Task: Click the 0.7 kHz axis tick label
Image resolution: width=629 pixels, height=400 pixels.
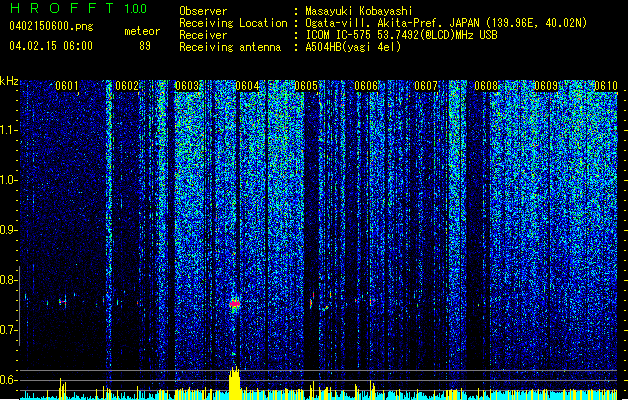Action: tap(8, 330)
